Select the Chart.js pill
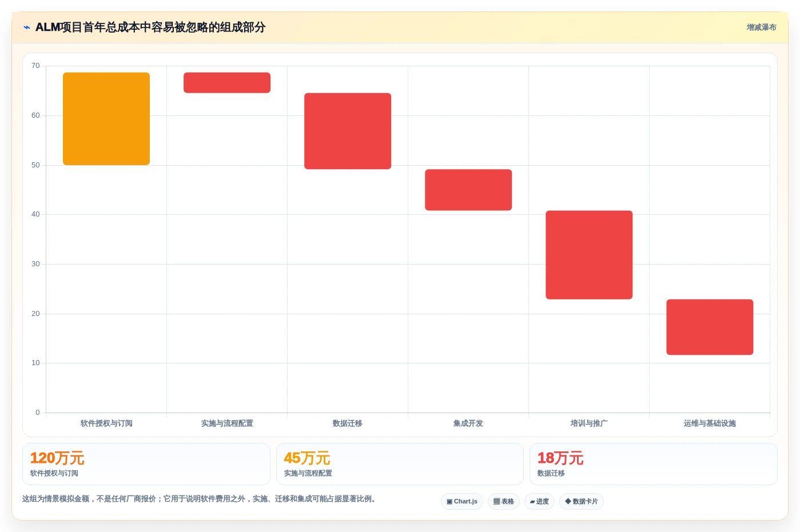 tap(462, 501)
